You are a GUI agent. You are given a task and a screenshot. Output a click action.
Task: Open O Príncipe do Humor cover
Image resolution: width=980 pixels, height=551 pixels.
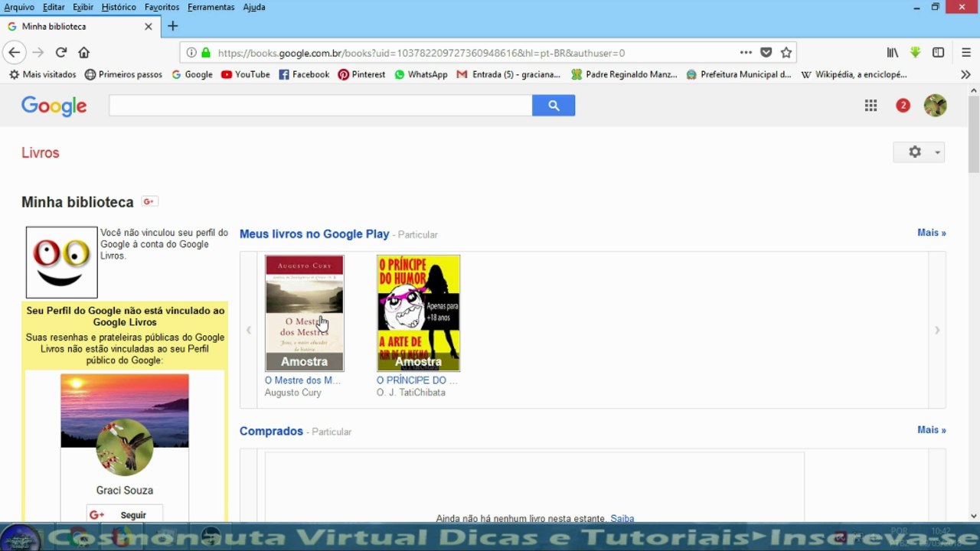(418, 313)
